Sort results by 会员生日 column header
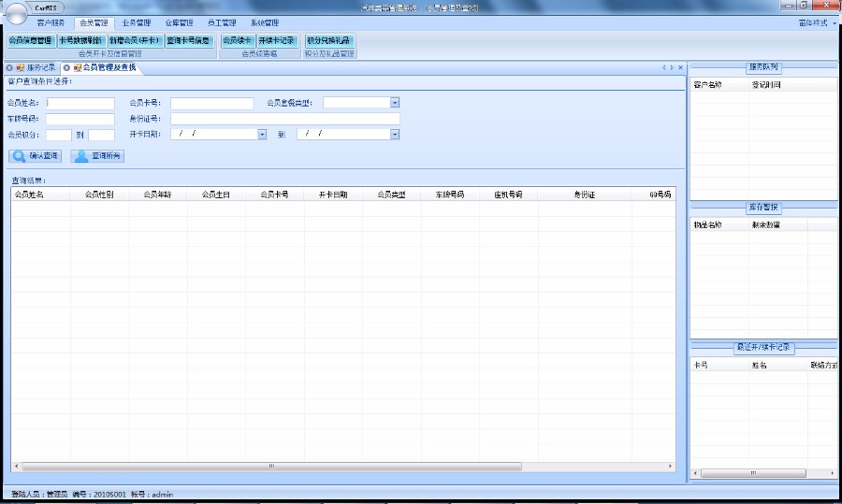Image resolution: width=842 pixels, height=504 pixels. 216,194
